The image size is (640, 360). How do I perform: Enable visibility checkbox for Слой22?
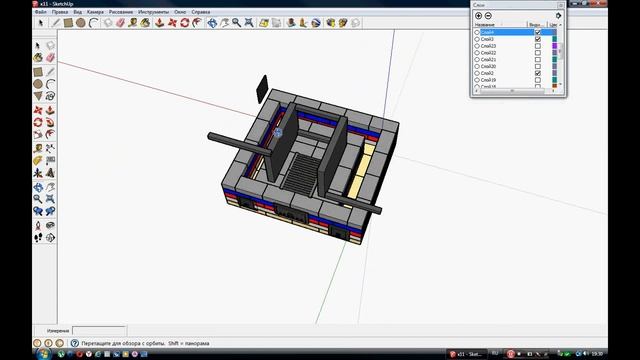538,53
